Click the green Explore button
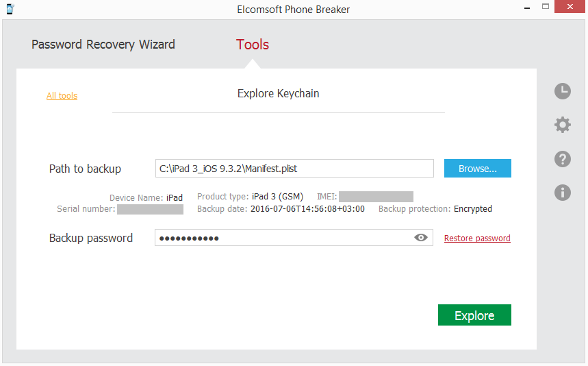The image size is (588, 366). tap(474, 315)
